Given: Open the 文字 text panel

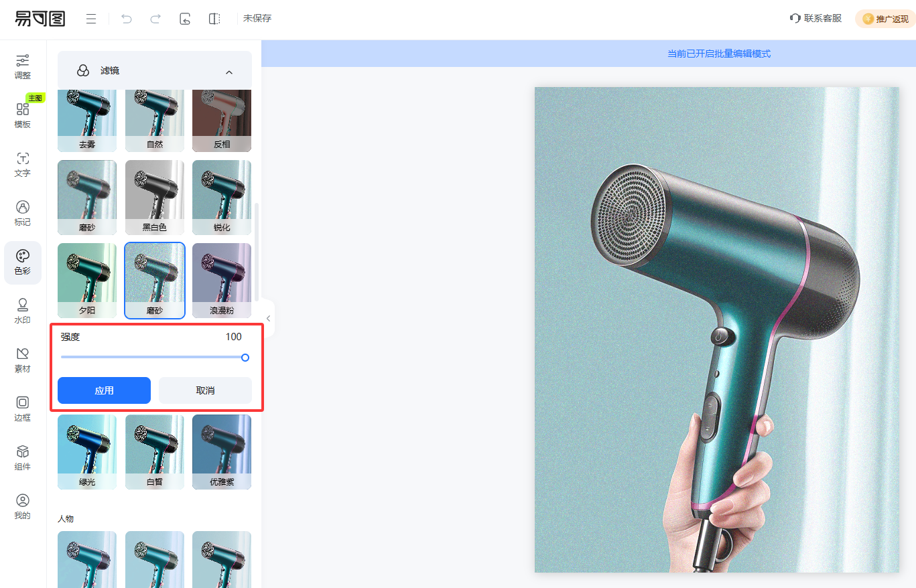Looking at the screenshot, I should (x=23, y=165).
